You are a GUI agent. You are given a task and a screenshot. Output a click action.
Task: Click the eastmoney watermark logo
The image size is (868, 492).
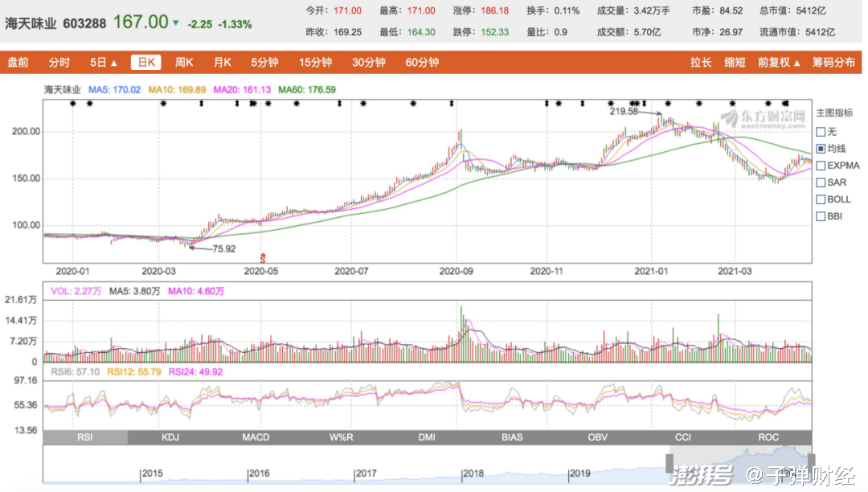point(762,120)
